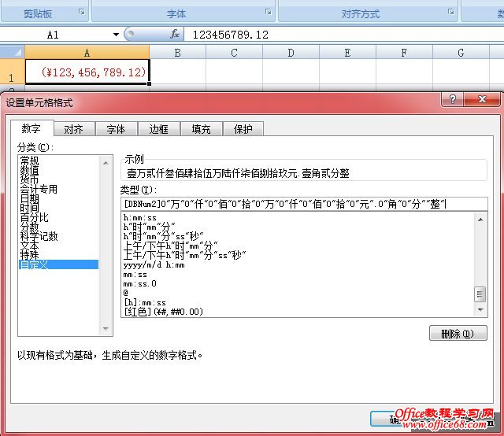
Task: Choose 会计专用 in the category list
Action: (38, 189)
